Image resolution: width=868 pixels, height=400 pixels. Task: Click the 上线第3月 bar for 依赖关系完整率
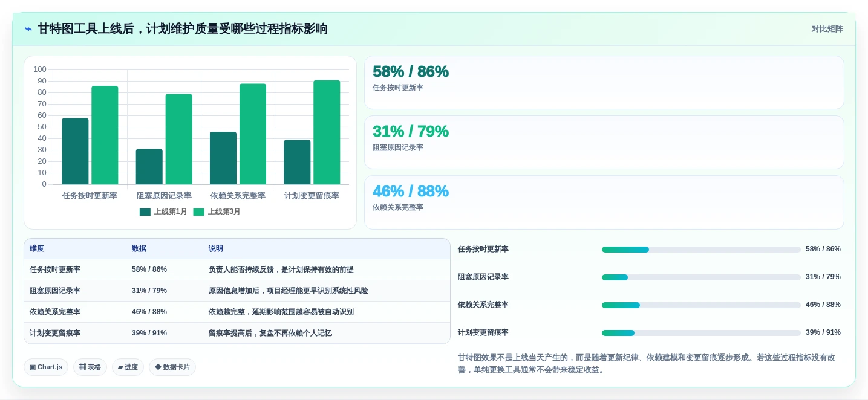click(253, 134)
